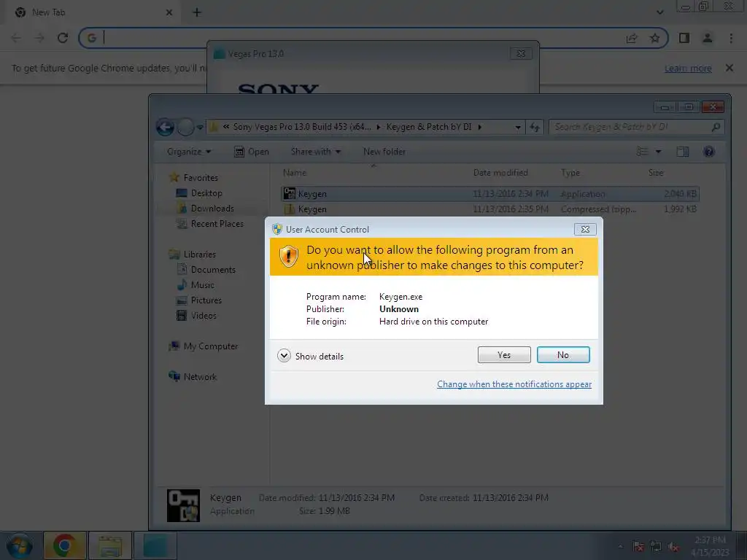The image size is (747, 560).
Task: Open Change when these notifications appear link
Action: [x=514, y=384]
